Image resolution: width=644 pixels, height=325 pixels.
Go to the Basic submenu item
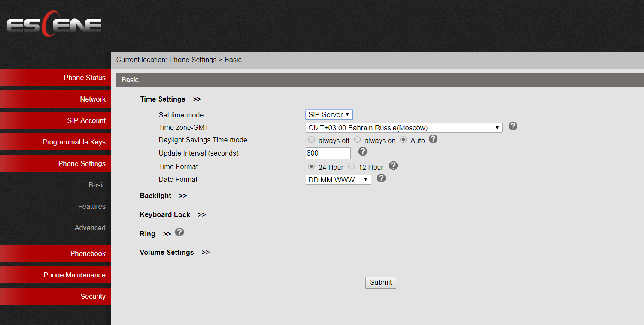point(97,185)
